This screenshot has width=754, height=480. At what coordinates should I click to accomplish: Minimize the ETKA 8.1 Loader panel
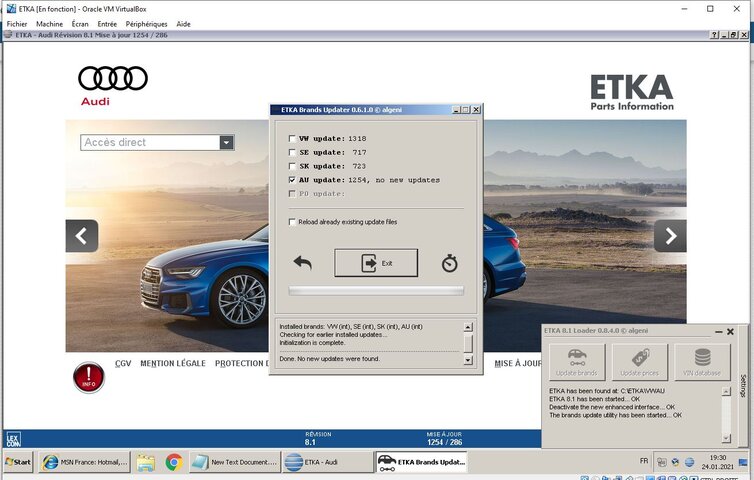click(718, 331)
